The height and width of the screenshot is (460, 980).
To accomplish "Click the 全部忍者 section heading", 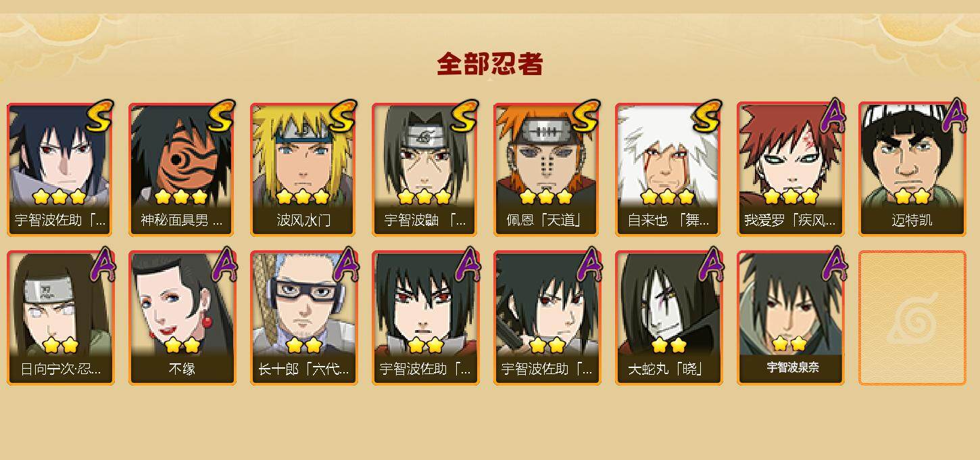I will click(490, 64).
